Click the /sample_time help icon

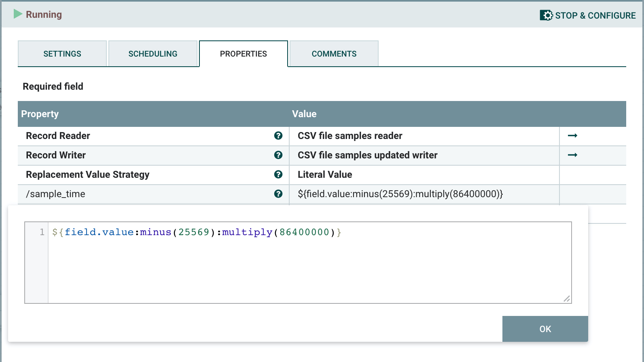(x=278, y=194)
